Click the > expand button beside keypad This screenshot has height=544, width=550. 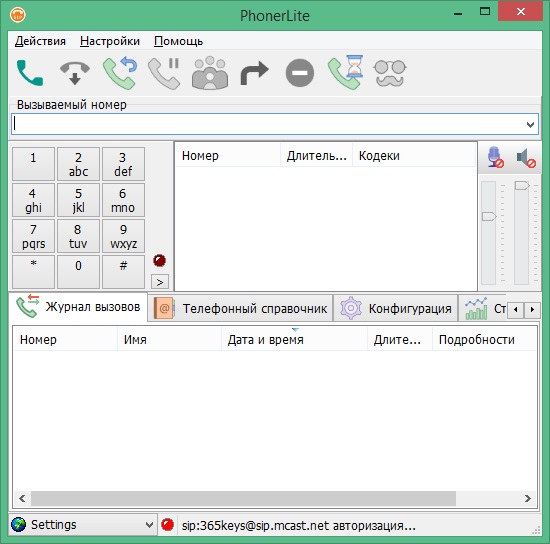(x=160, y=282)
